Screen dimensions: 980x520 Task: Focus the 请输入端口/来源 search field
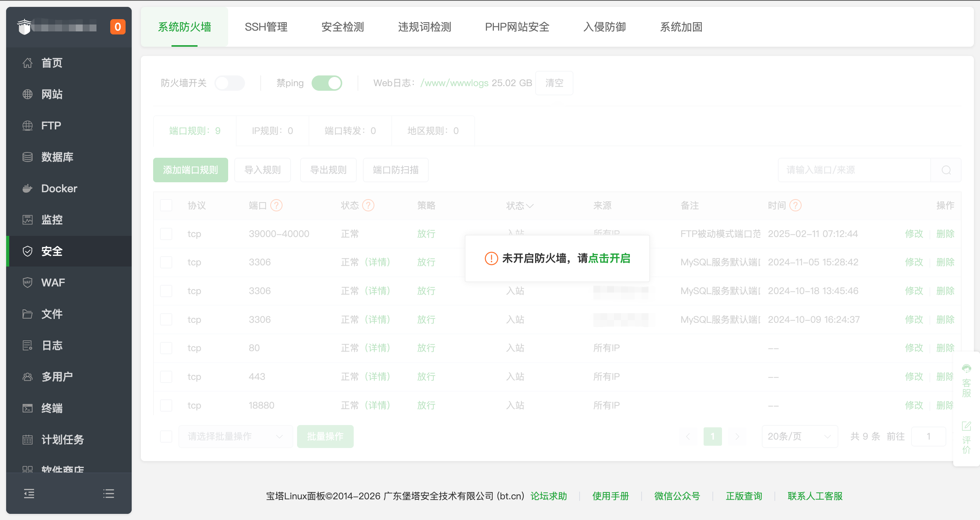pos(854,170)
